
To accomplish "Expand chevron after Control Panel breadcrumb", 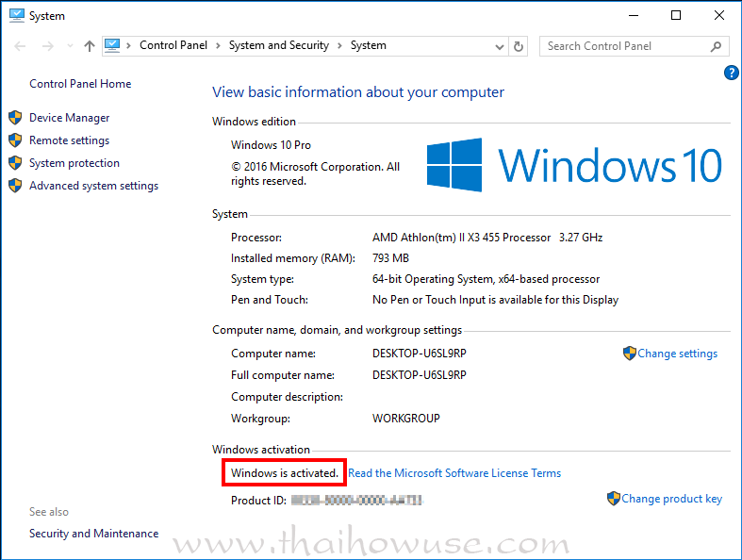I will (218, 46).
